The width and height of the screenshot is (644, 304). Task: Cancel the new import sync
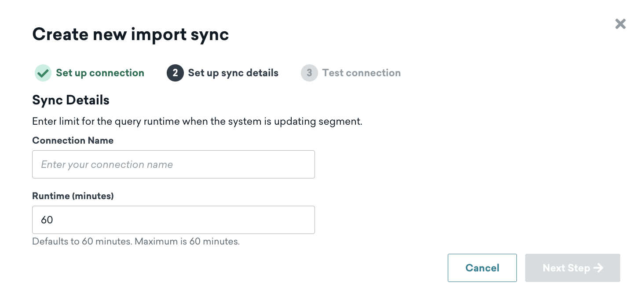482,268
